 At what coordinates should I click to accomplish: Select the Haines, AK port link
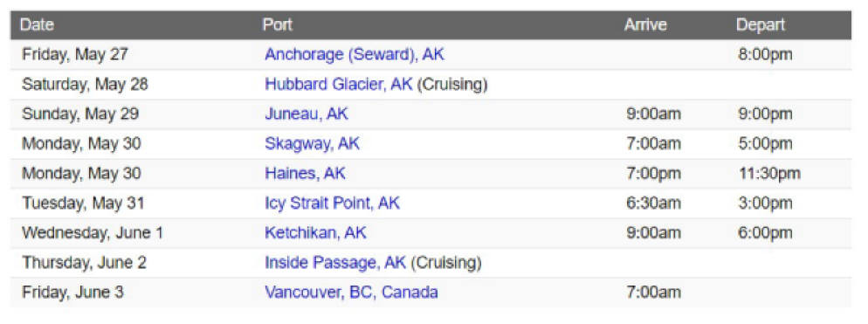[x=305, y=174]
